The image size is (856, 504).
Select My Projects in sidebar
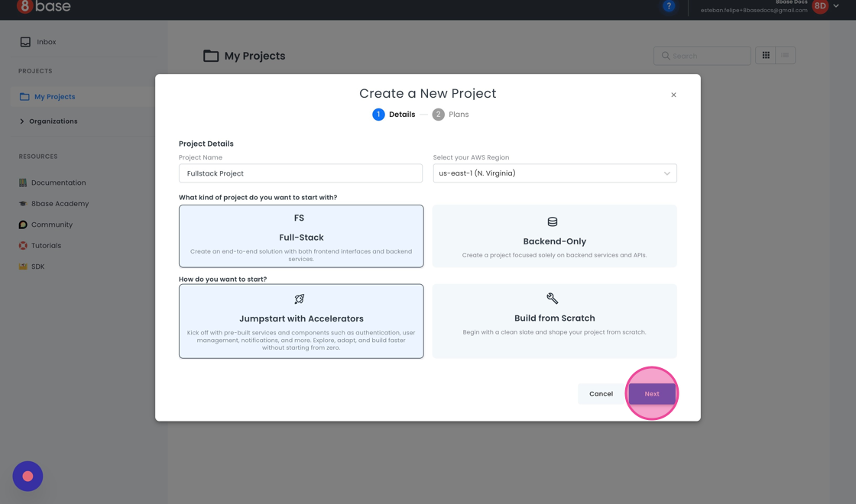click(54, 97)
